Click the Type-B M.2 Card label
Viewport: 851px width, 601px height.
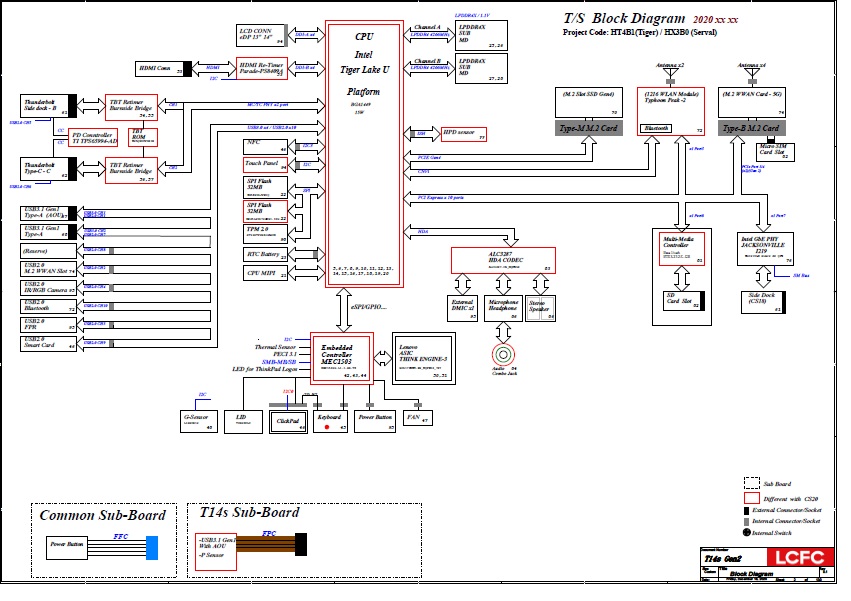click(751, 128)
